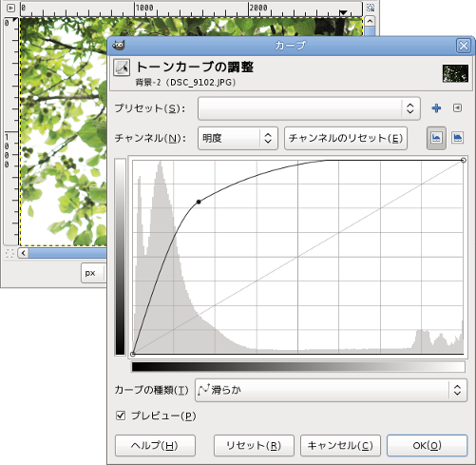Click the zoom icon at ruler corner
The image size is (476, 465).
tap(371, 8)
